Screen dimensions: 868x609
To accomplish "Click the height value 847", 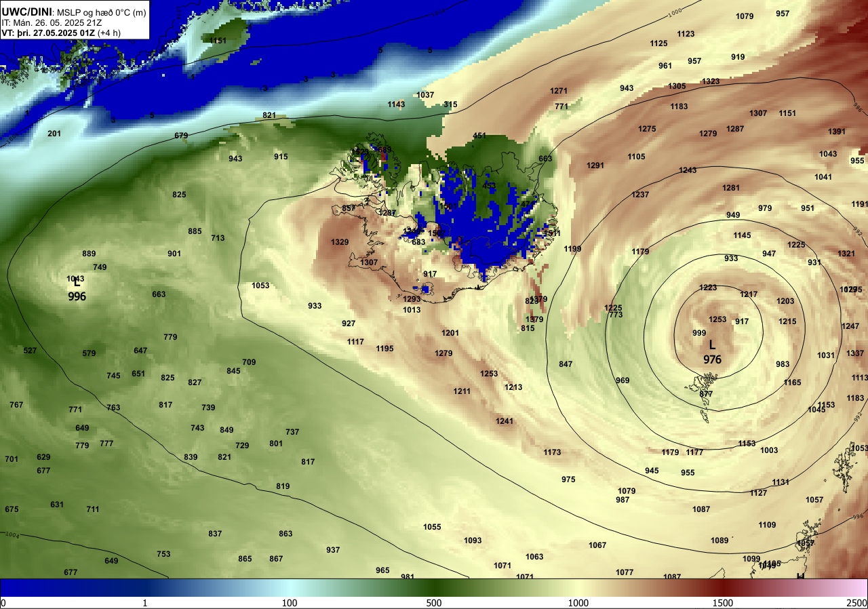I will point(566,364).
